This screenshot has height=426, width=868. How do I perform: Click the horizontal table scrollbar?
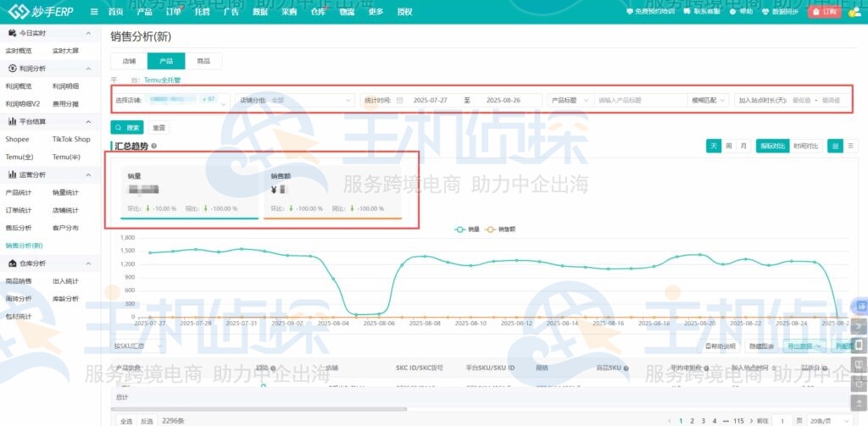coord(259,409)
